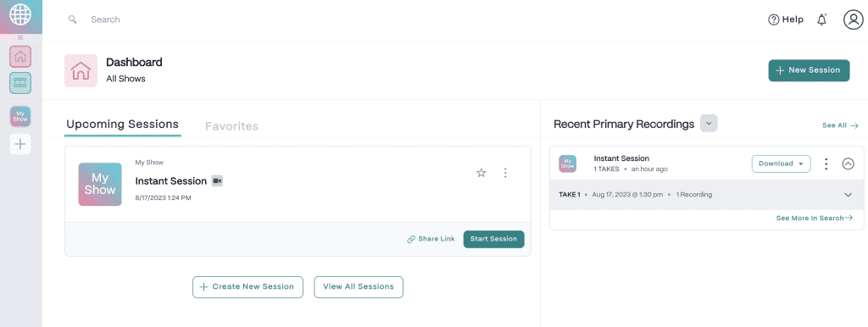
Task: Toggle the sidebar collapse handle
Action: click(x=20, y=37)
